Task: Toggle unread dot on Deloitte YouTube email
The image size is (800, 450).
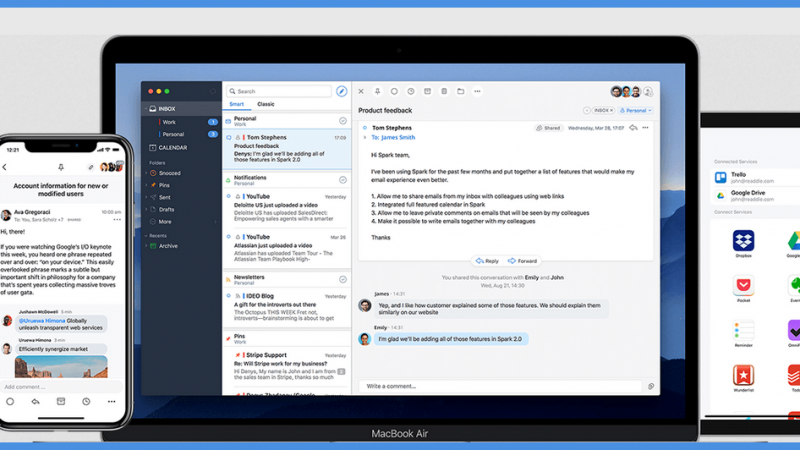Action: [229, 196]
